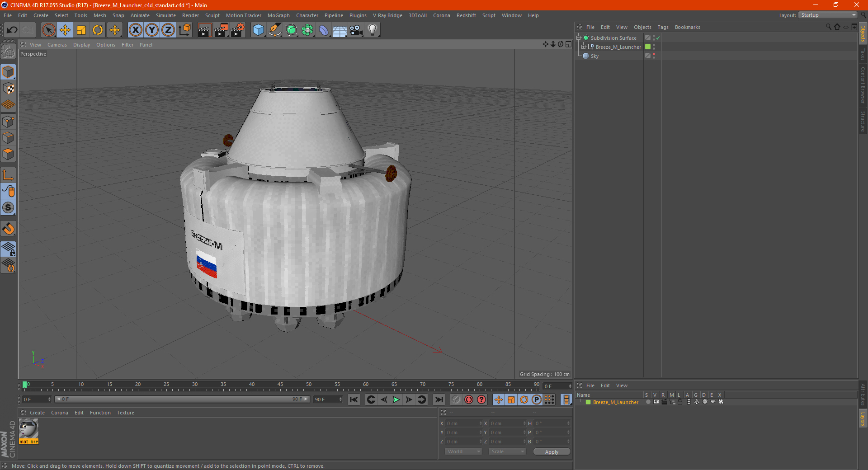Image resolution: width=868 pixels, height=470 pixels.
Task: Click the Undo arrow icon
Action: click(x=12, y=30)
